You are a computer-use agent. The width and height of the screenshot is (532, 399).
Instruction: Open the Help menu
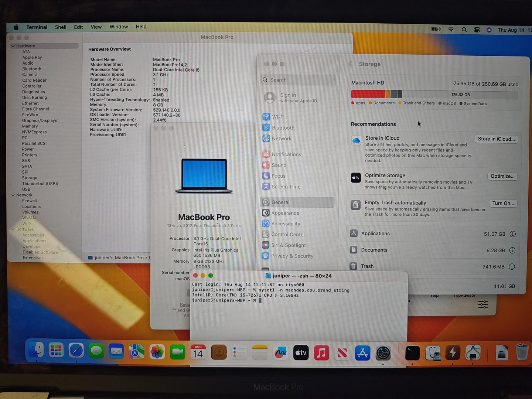click(x=141, y=27)
